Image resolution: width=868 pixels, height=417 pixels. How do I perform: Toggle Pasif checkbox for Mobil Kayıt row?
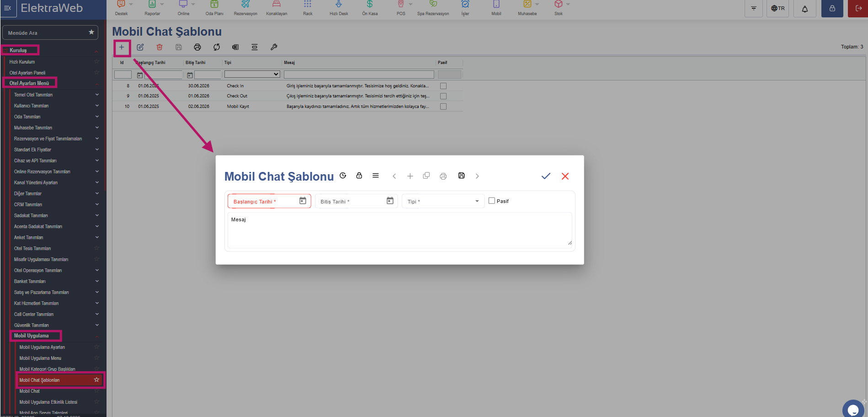[443, 107]
